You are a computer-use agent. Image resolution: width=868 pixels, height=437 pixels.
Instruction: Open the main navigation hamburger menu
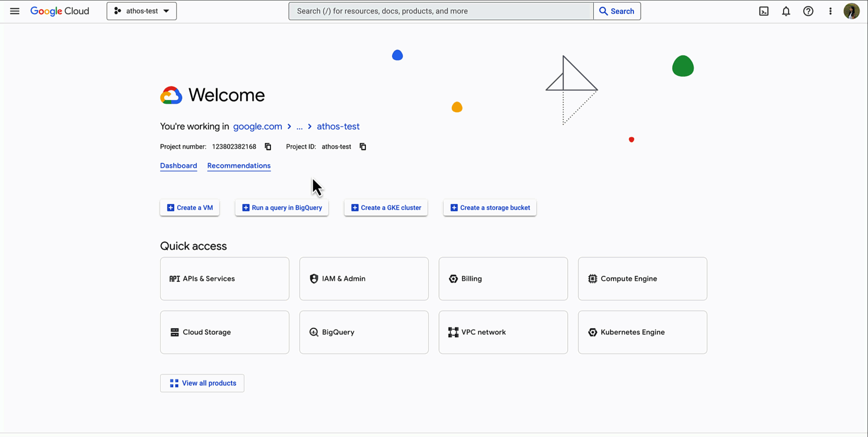[x=14, y=11]
